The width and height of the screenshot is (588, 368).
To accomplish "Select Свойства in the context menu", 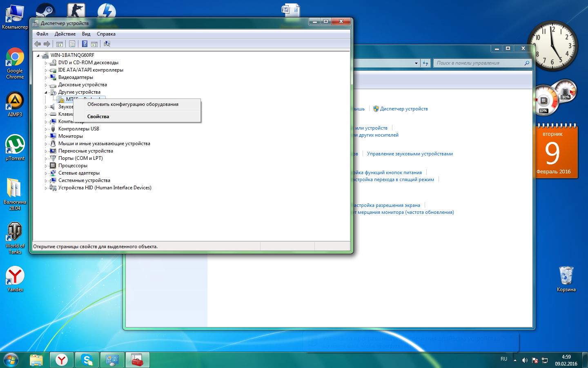I will 98,117.
